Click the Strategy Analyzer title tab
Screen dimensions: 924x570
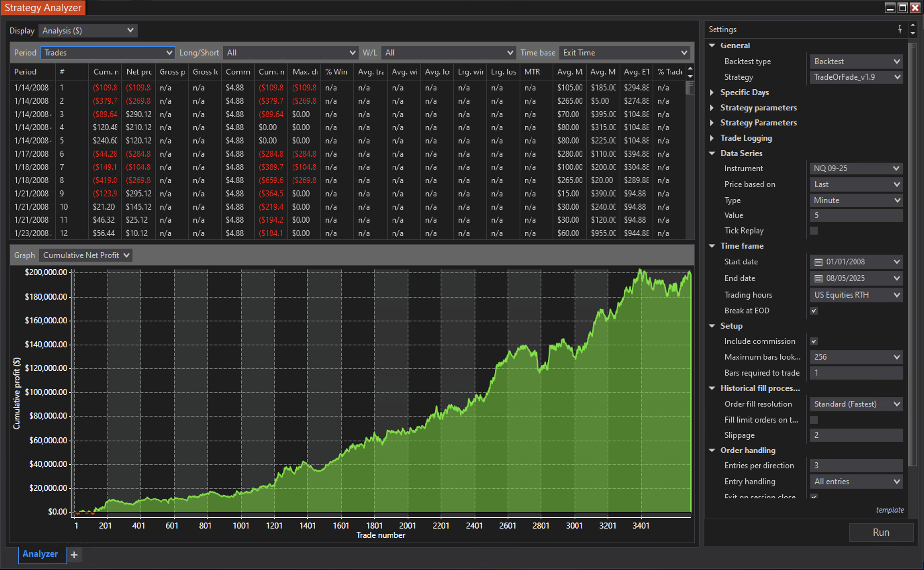pos(43,8)
